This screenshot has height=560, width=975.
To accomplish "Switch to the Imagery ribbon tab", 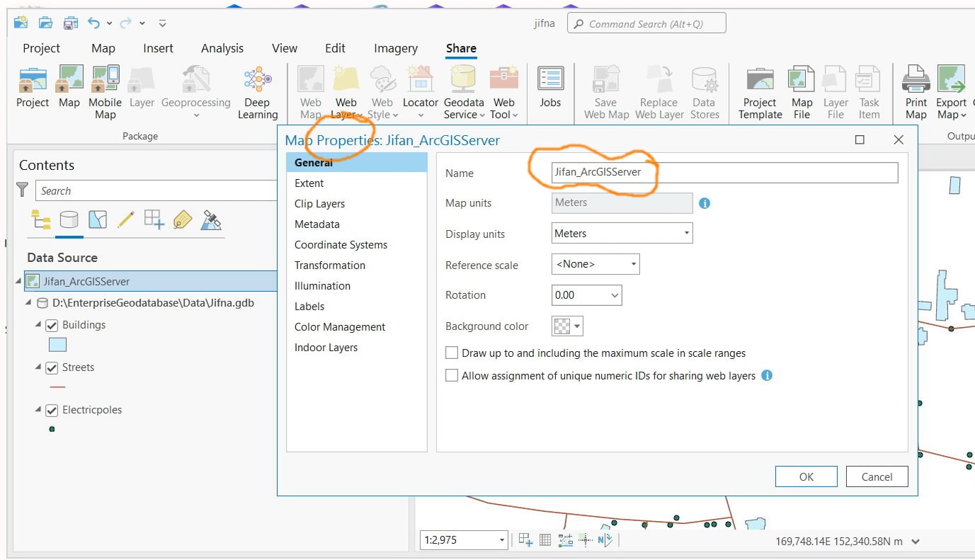I will 396,48.
